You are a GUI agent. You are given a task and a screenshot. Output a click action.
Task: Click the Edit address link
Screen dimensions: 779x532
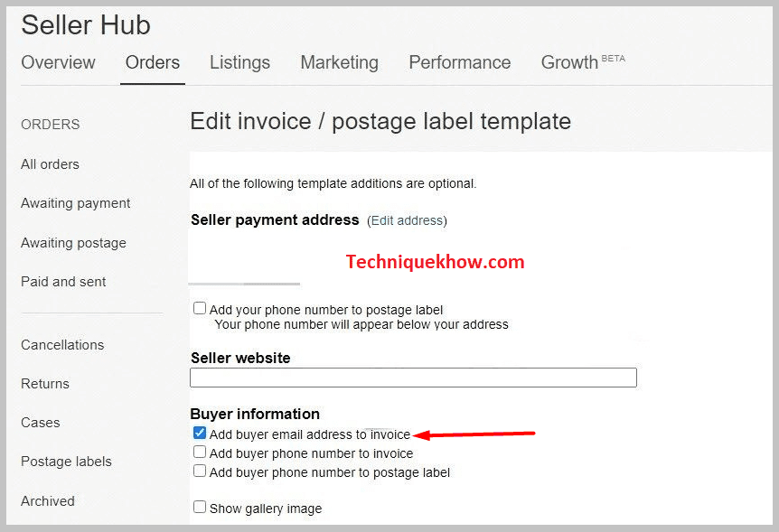click(407, 220)
